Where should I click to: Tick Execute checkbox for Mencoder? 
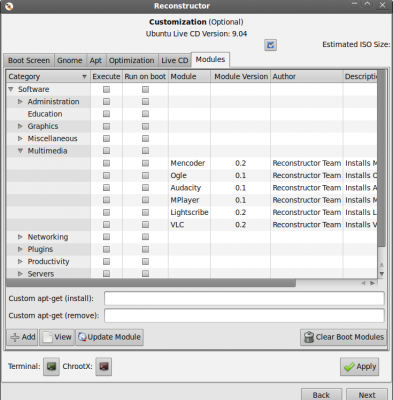pyautogui.click(x=106, y=163)
